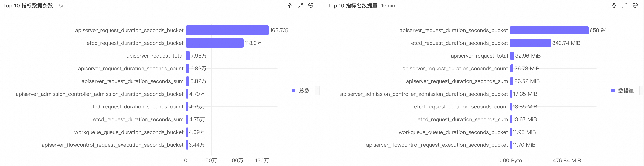Click apiserver_request_total label in left chart

click(x=155, y=56)
